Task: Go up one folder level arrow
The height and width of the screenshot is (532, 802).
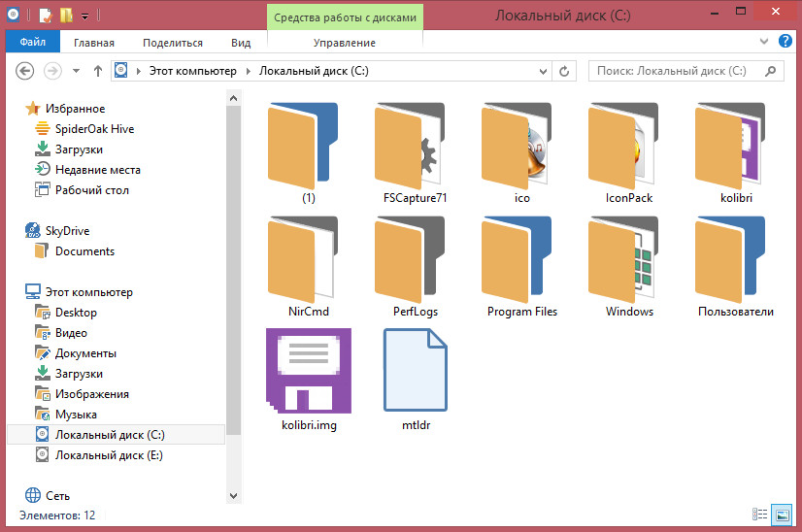Action: pos(98,71)
